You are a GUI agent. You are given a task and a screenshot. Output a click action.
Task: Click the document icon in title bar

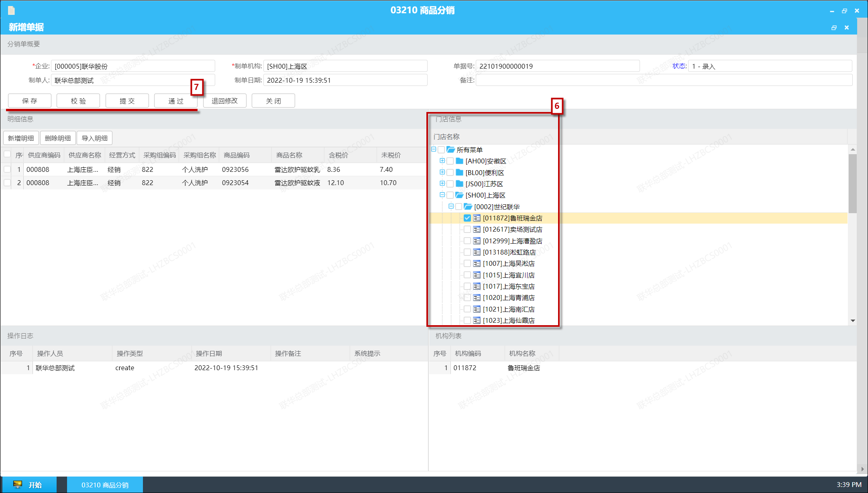pos(11,10)
